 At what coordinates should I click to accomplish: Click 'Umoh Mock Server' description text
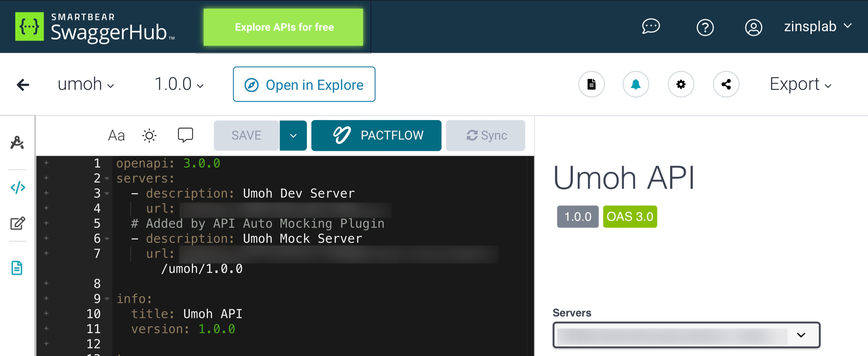click(302, 239)
